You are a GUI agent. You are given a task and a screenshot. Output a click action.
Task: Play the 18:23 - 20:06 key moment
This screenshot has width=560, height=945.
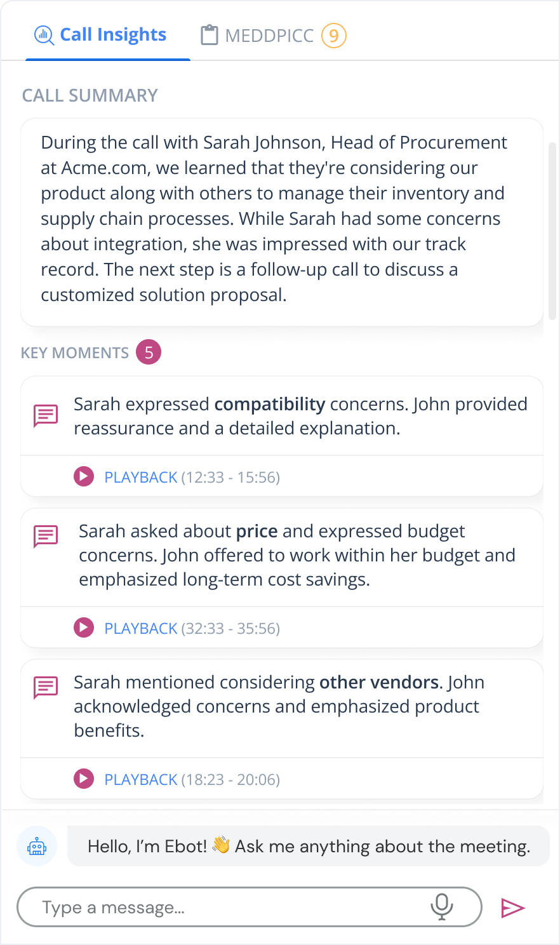84,779
